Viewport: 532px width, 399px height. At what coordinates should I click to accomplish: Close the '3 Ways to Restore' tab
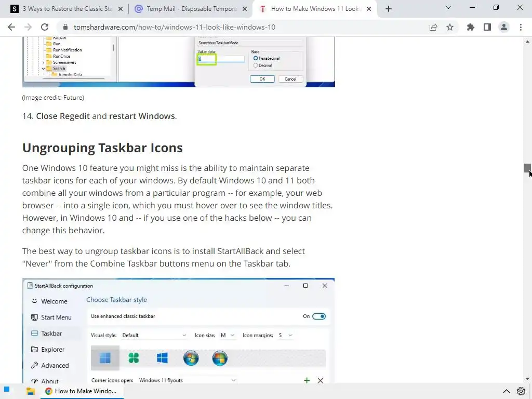pos(121,9)
